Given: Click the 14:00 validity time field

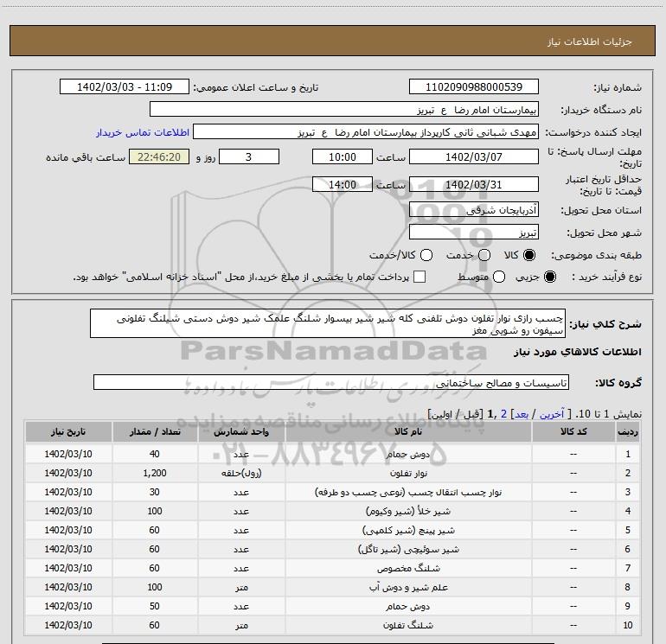Looking at the screenshot, I should tap(343, 184).
